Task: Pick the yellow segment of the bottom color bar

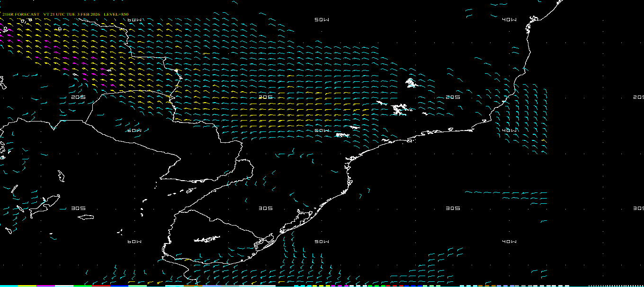Action: [x=27, y=286]
